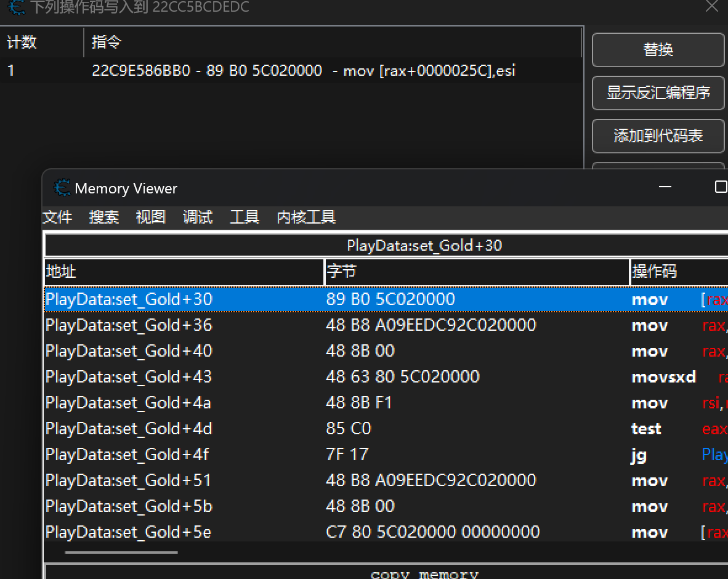Image resolution: width=728 pixels, height=579 pixels.
Task: Open the 视图 menu in Memory Viewer
Action: coord(151,217)
